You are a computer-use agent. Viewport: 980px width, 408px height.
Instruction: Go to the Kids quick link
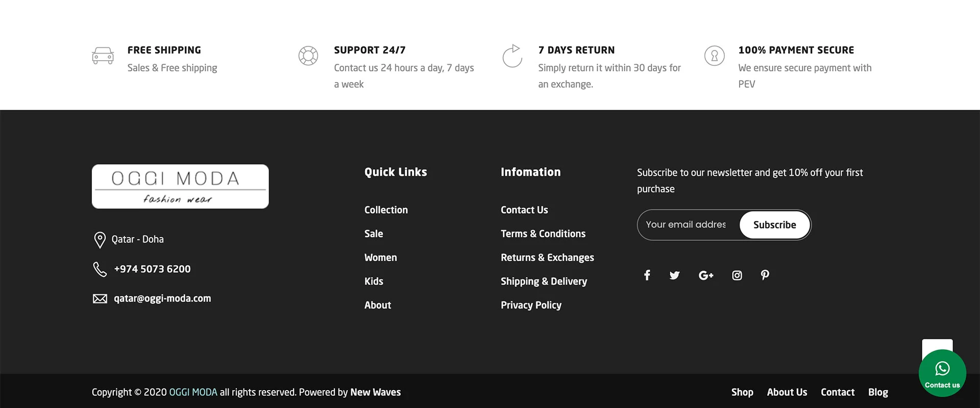click(374, 281)
